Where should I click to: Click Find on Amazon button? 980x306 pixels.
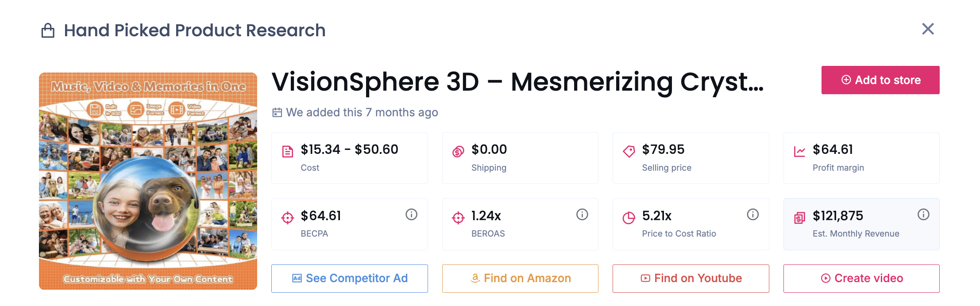pyautogui.click(x=520, y=278)
